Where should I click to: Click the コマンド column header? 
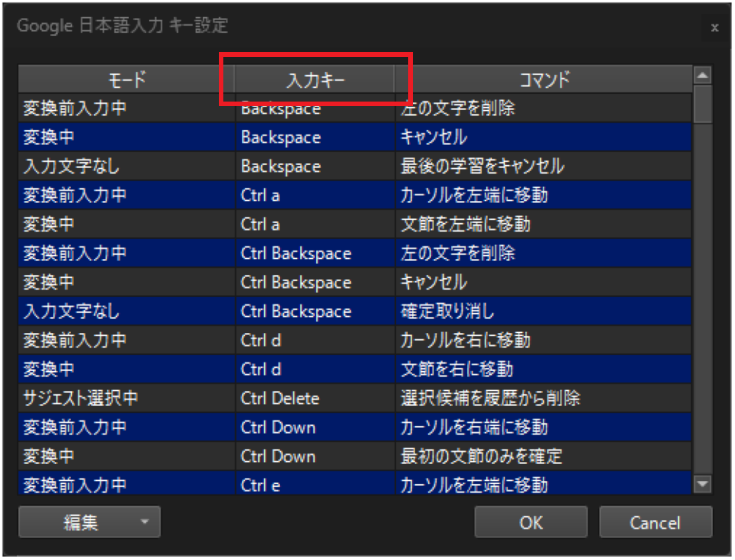point(543,79)
